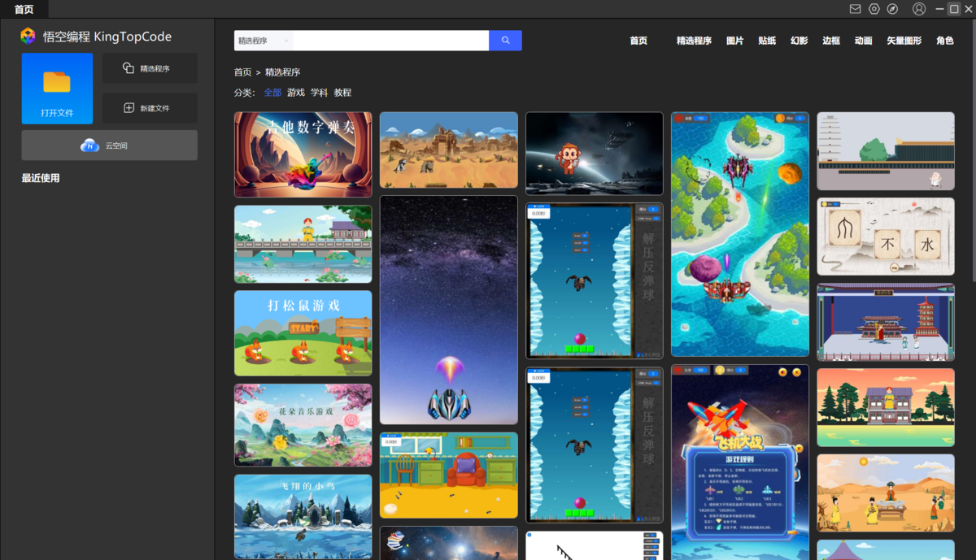
Task: Expand the 精选程序 search category dropdown
Action: pos(263,41)
